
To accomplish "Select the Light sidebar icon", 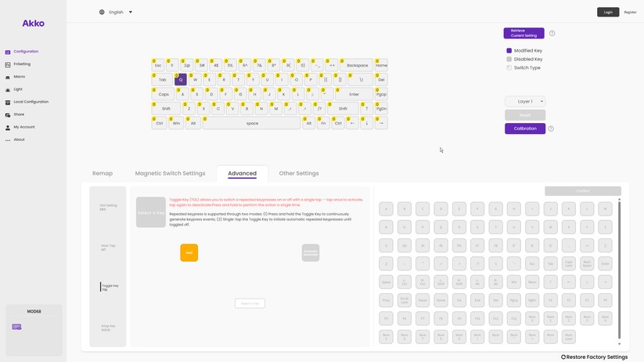I will click(8, 89).
